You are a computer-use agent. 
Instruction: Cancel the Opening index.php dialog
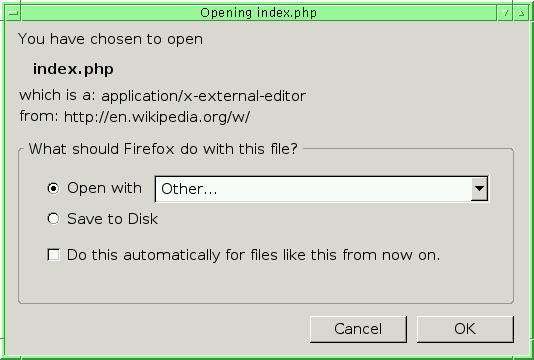click(x=358, y=329)
